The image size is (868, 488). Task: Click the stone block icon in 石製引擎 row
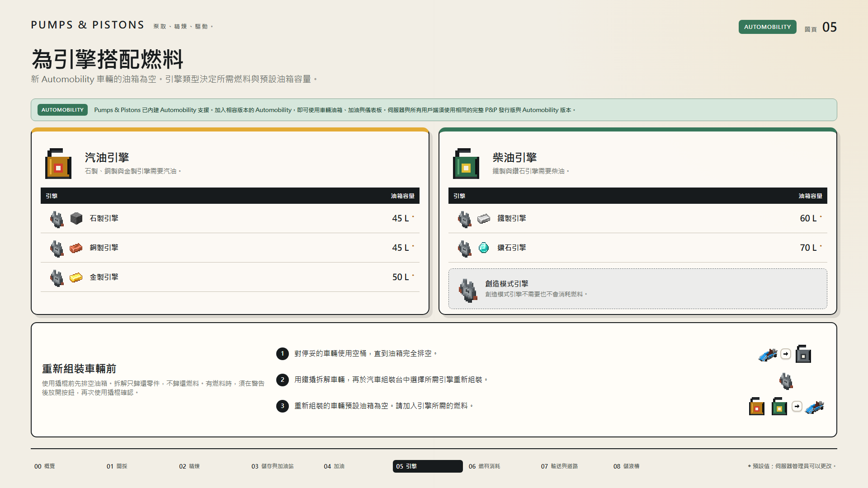[76, 219]
